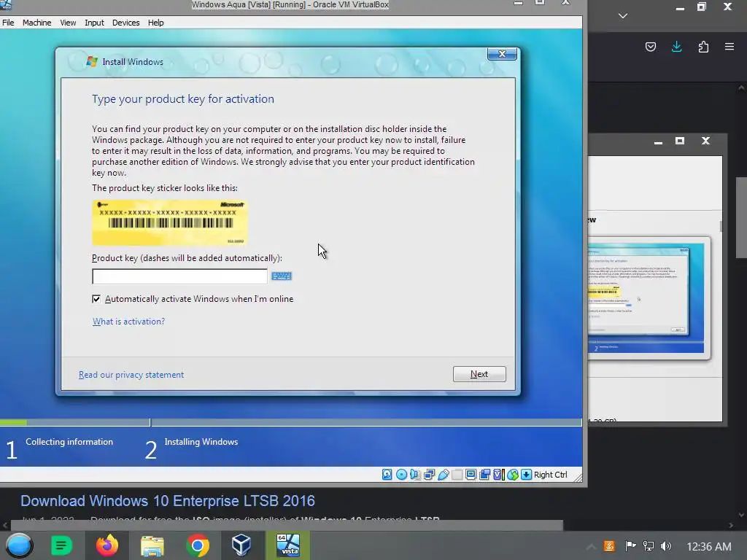Launch Google Chrome from the taskbar
The image size is (747, 560).
coord(197,545)
